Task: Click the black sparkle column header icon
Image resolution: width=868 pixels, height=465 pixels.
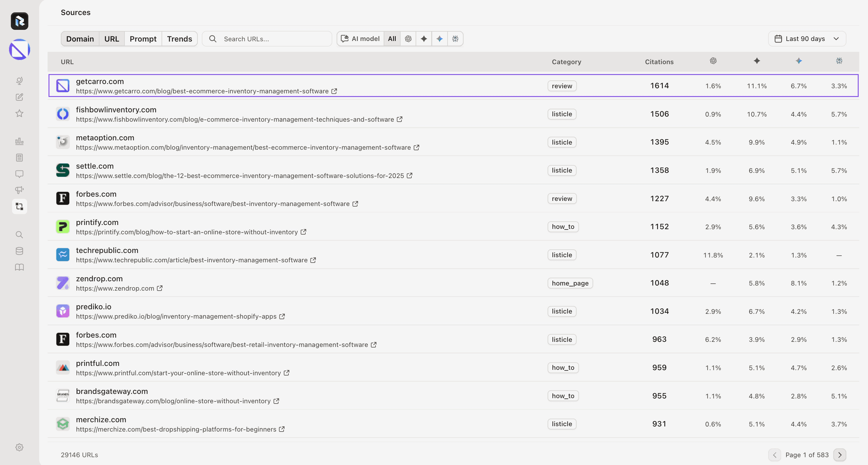Action: point(757,61)
